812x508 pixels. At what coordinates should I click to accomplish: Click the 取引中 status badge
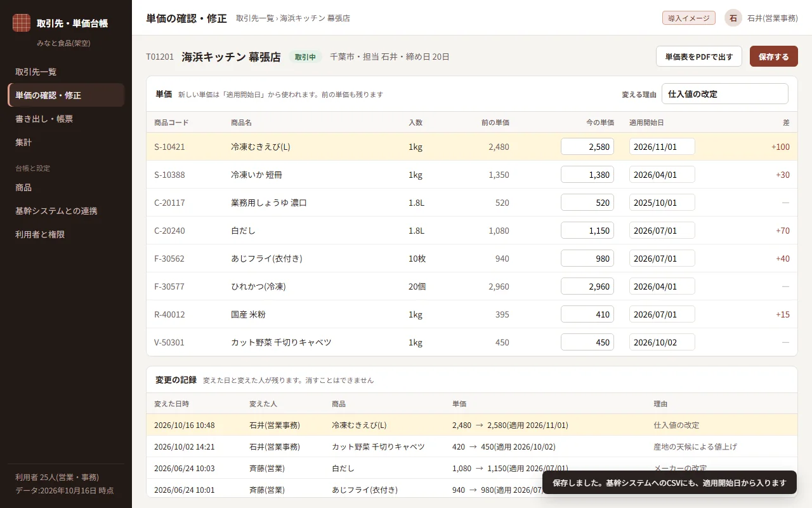coord(306,57)
